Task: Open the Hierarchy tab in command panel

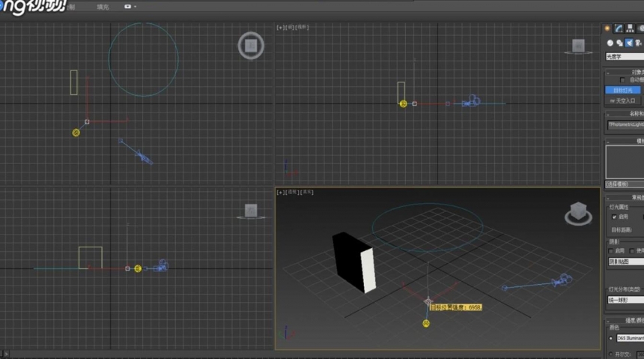Action: click(x=630, y=28)
